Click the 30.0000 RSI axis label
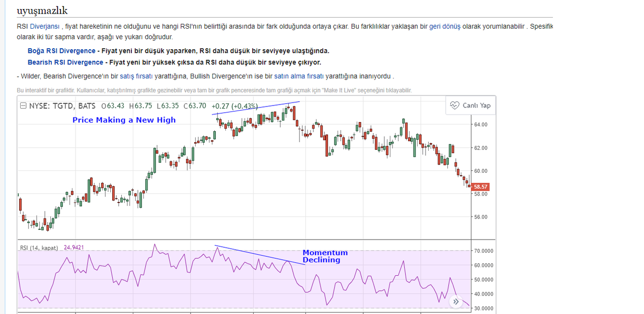644x314 pixels. coord(484,308)
